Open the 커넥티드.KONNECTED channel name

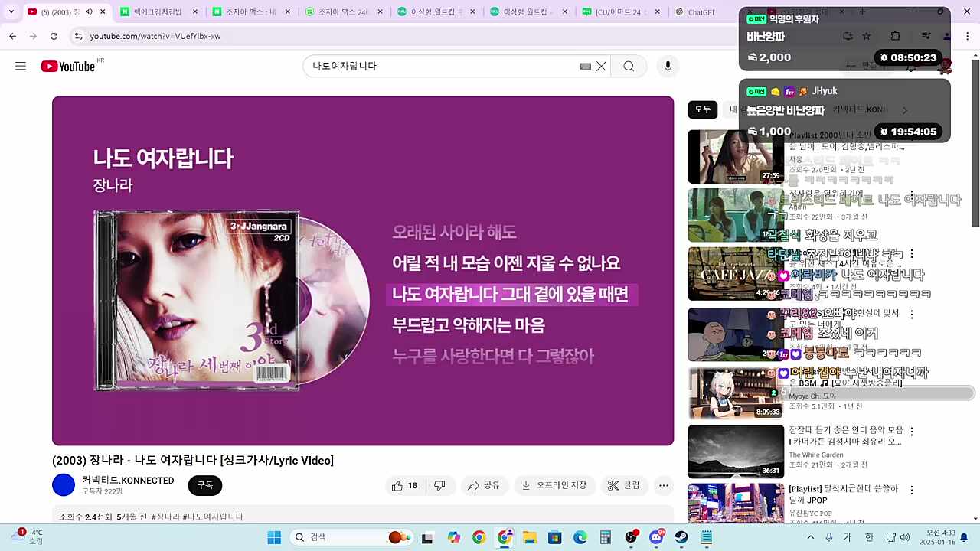(128, 481)
